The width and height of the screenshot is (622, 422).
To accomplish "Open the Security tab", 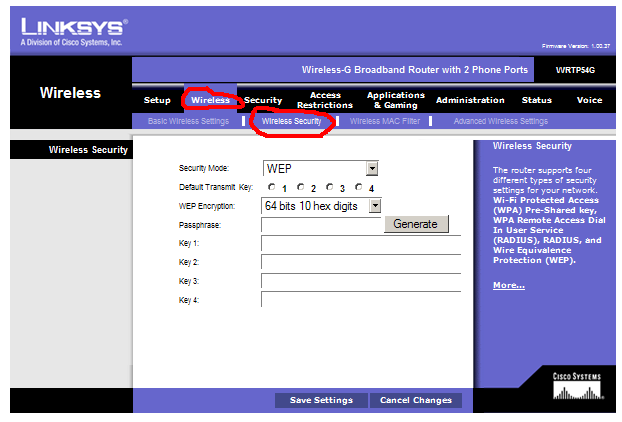I will (x=263, y=100).
